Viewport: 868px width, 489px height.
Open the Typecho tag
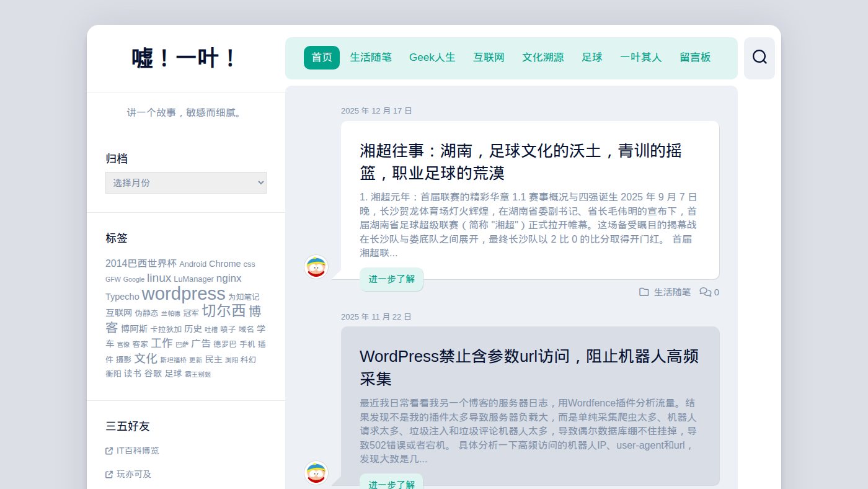[122, 297]
